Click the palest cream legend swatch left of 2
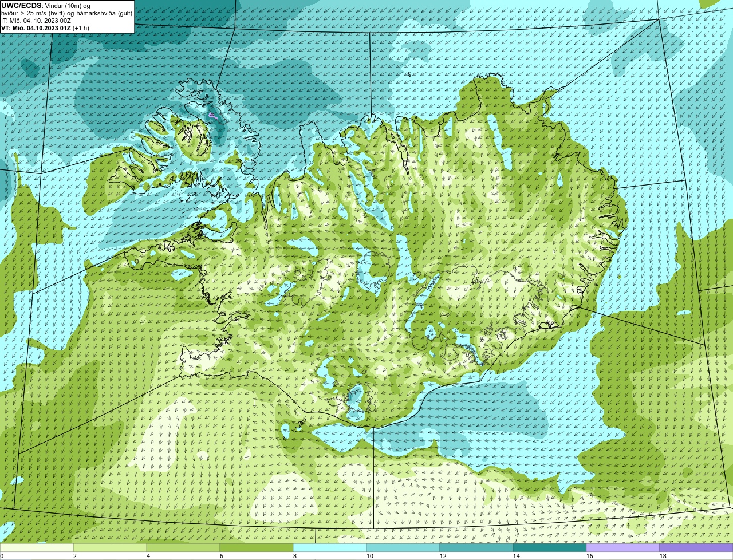This screenshot has width=733, height=560. [x=37, y=548]
